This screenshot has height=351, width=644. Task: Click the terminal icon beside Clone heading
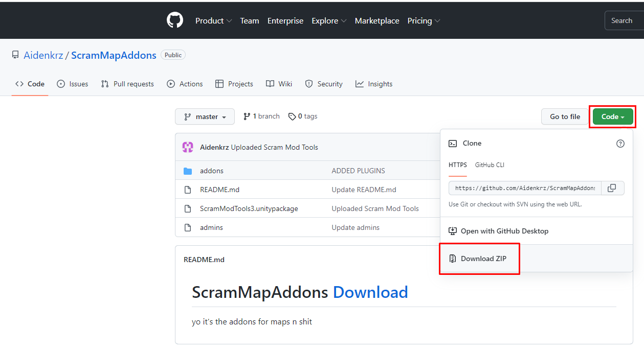[x=453, y=144]
